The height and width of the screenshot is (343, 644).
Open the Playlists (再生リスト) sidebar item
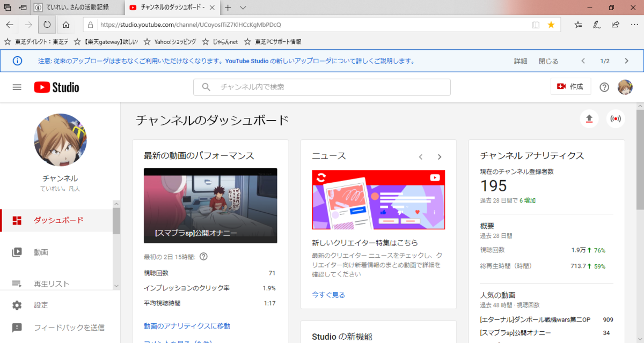click(x=56, y=284)
